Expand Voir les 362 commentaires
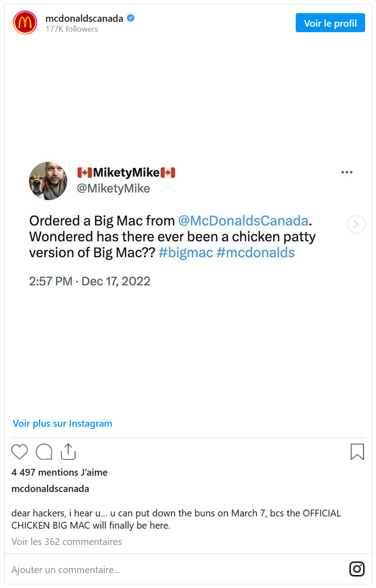 tap(67, 541)
